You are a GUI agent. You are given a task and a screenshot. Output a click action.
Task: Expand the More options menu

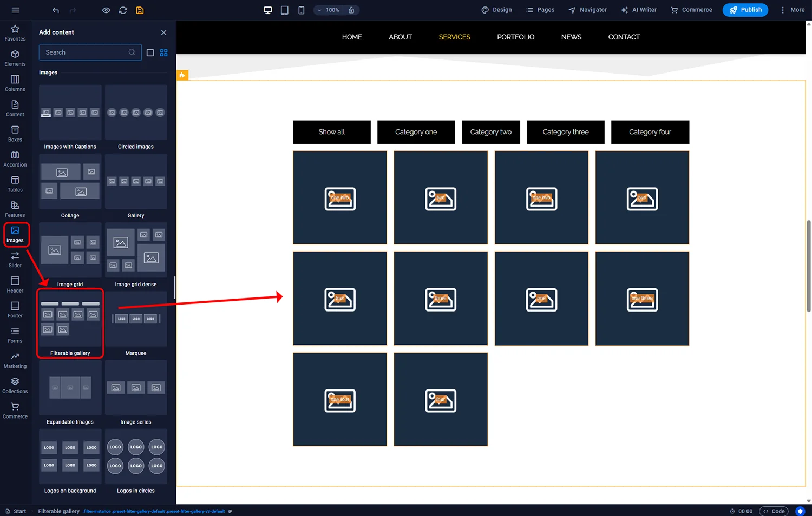(791, 10)
